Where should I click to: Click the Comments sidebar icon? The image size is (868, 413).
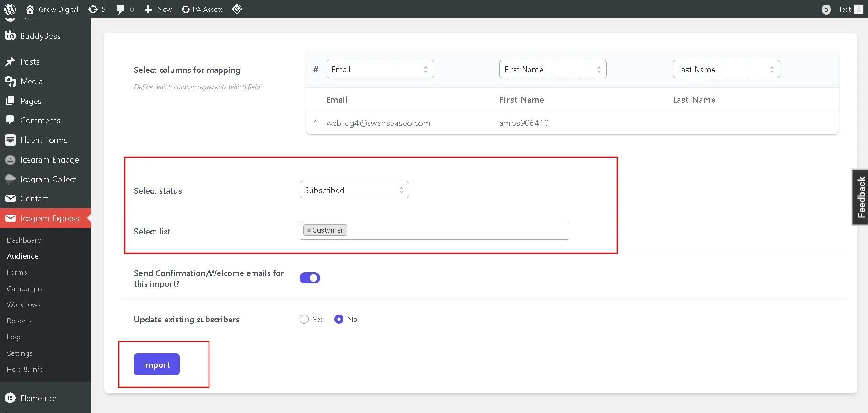(x=10, y=120)
